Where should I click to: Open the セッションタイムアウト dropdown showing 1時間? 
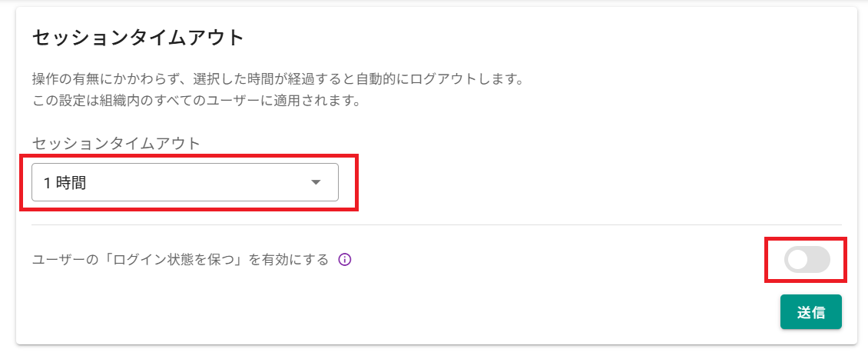(x=184, y=182)
